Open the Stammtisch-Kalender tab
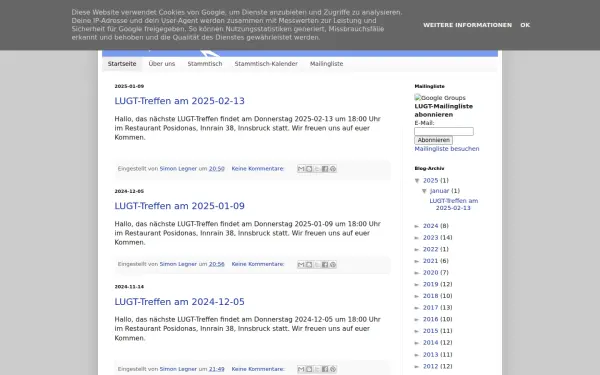This screenshot has width=600, height=375. (266, 64)
